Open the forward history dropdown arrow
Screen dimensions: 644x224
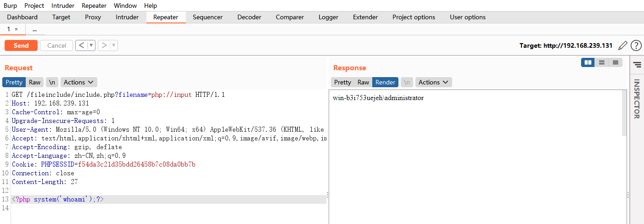114,45
